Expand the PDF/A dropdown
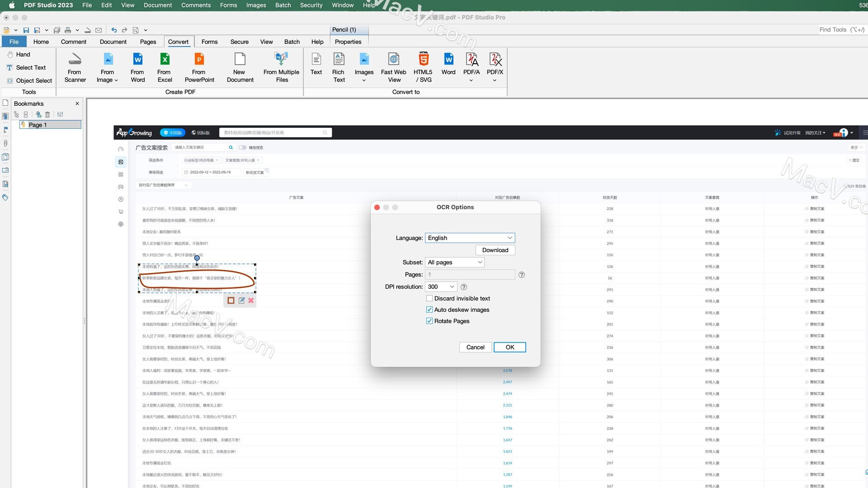This screenshot has height=488, width=868. (471, 80)
